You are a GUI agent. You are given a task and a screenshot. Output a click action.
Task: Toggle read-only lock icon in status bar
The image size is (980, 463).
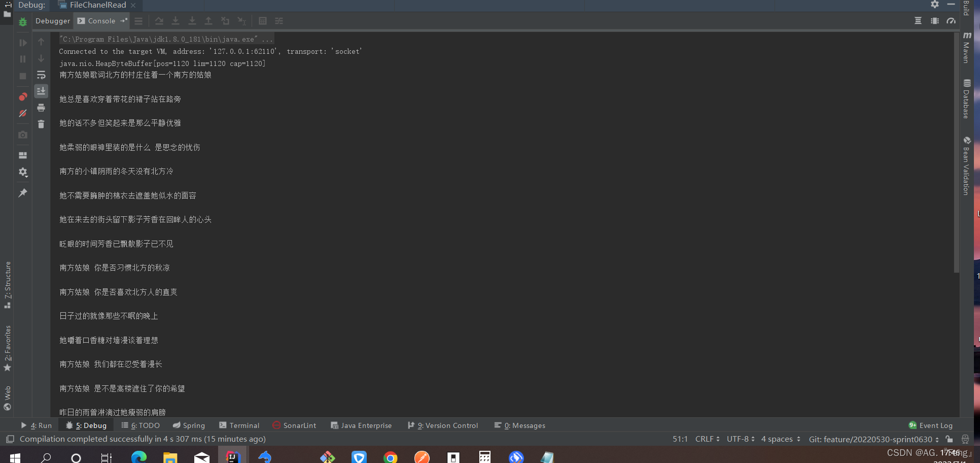pyautogui.click(x=949, y=439)
